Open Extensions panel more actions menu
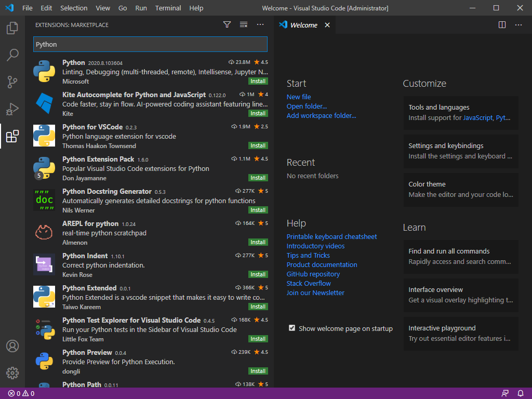 coord(260,24)
